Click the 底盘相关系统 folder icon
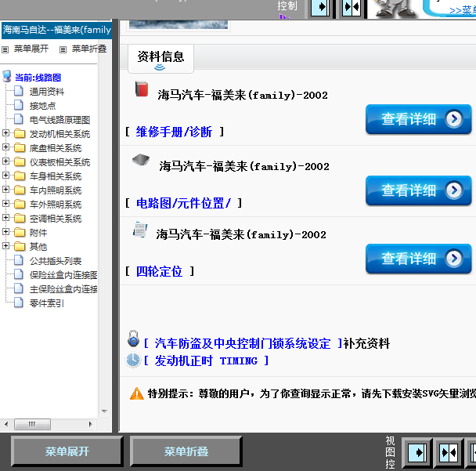Viewport: 476px width, 471px height. [20, 148]
